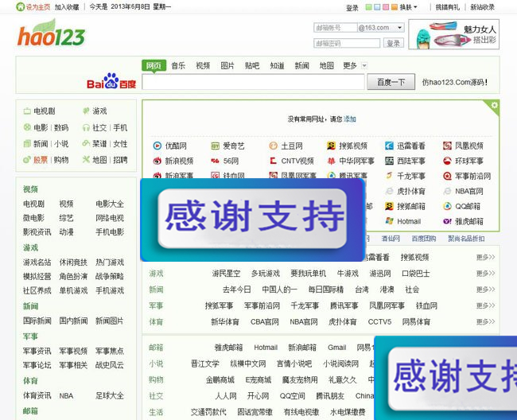Open the 新站收录 link
This screenshot has width=517, height=420.
point(482,7)
